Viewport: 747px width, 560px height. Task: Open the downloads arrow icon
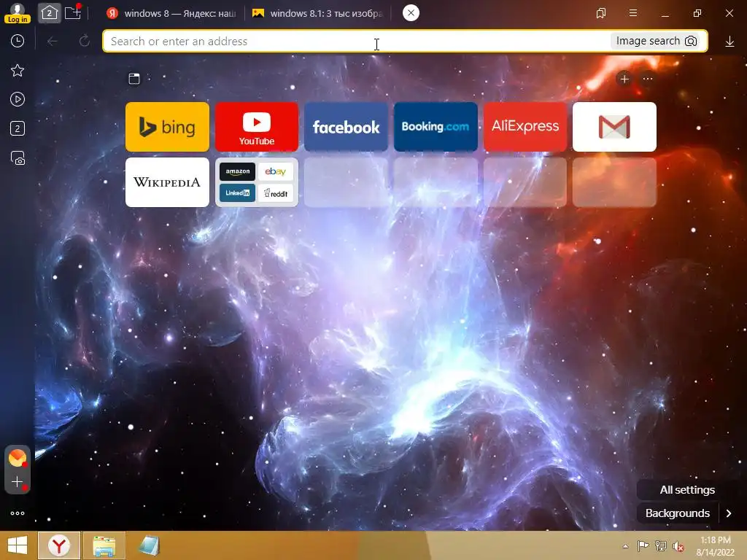pyautogui.click(x=729, y=42)
